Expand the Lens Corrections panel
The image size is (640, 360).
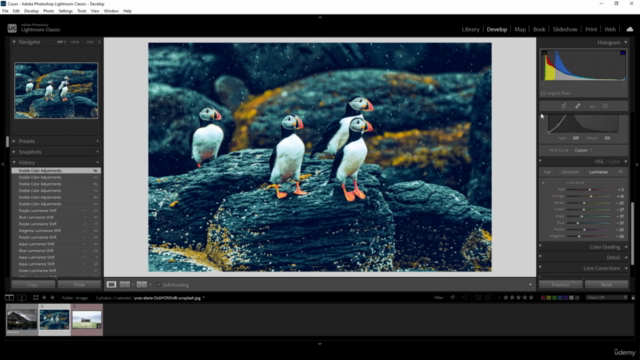tap(626, 268)
